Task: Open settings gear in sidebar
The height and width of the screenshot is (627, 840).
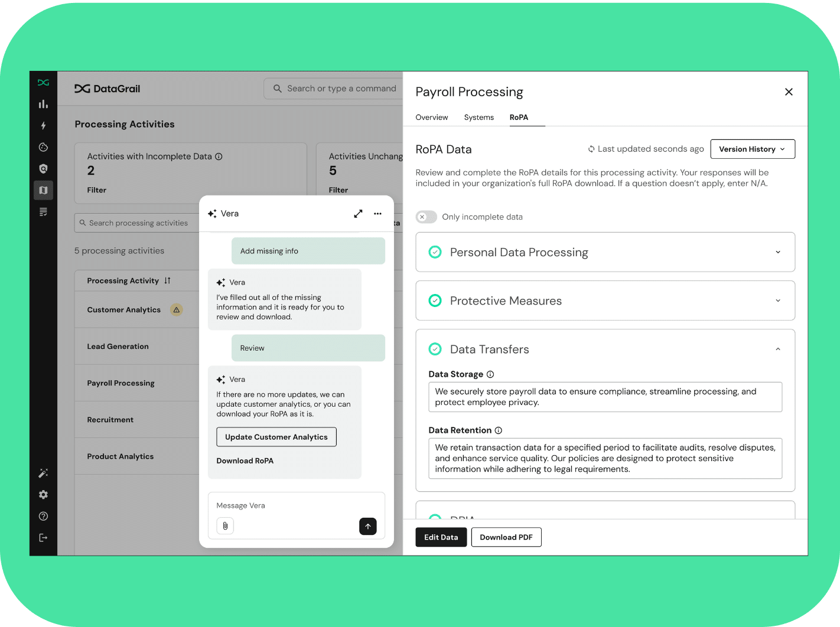Action: point(43,495)
